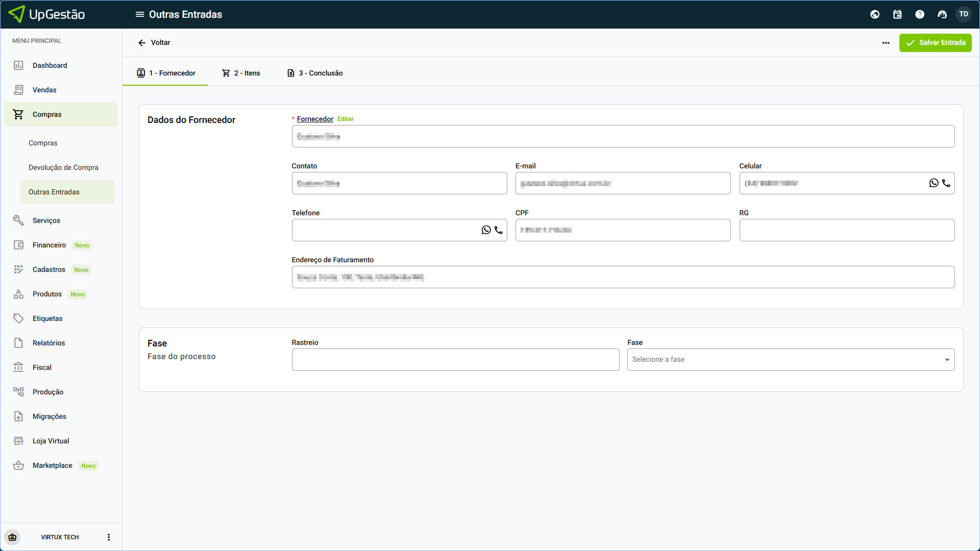The image size is (980, 551).
Task: Switch to the 3 - Conclusão tab
Action: click(315, 73)
